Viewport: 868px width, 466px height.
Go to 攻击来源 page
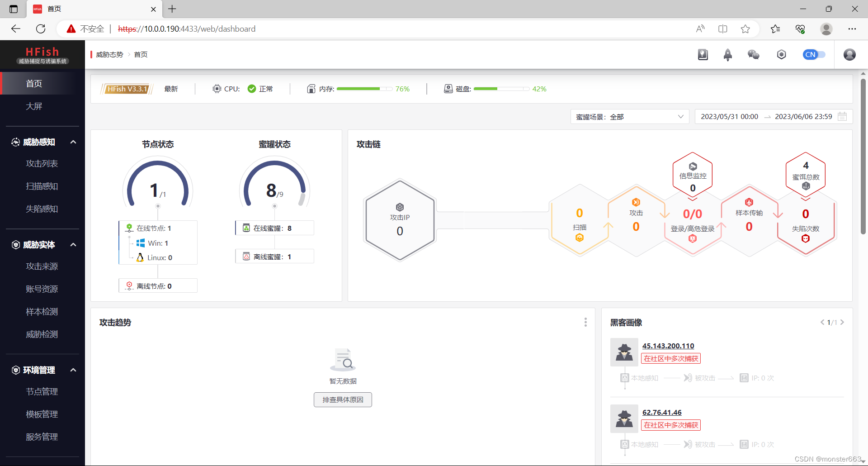coord(42,266)
